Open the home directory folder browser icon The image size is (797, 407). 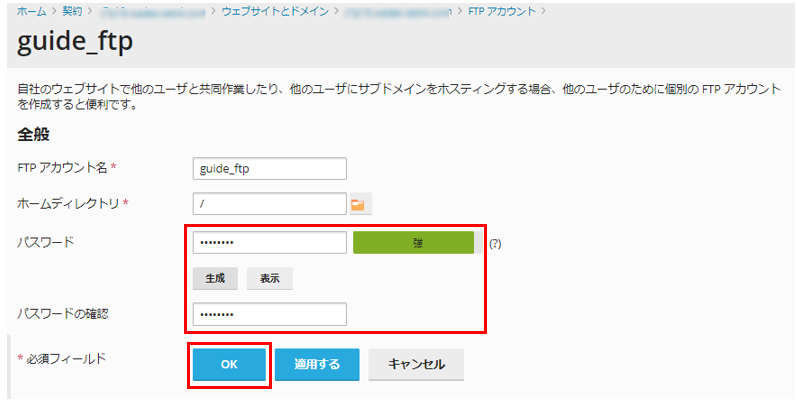(360, 204)
